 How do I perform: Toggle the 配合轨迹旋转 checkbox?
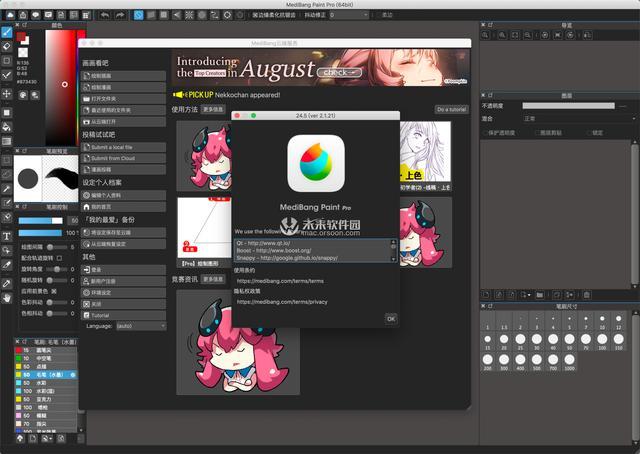pos(60,258)
